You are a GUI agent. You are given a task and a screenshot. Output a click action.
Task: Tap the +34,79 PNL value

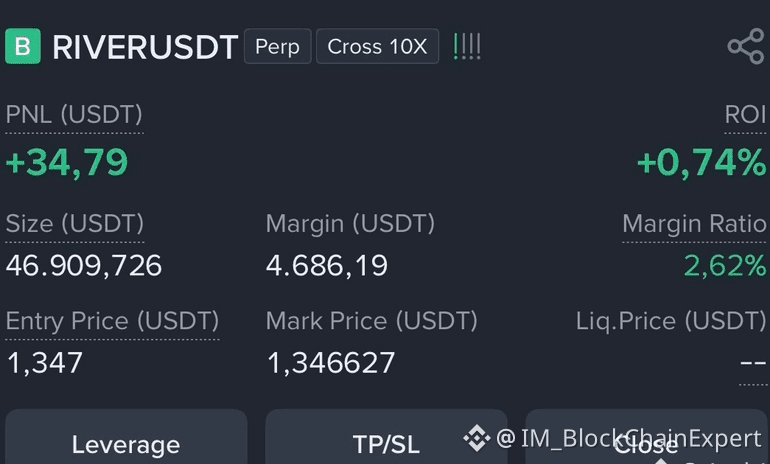point(67,163)
